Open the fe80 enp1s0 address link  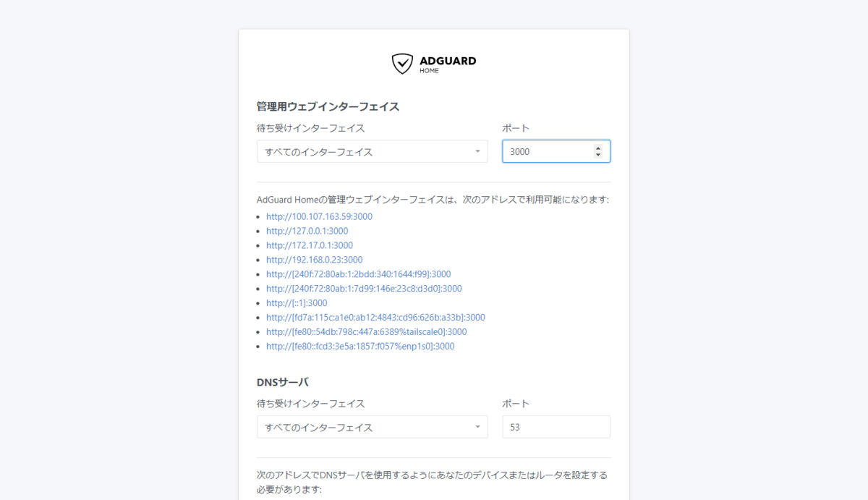pyautogui.click(x=360, y=347)
